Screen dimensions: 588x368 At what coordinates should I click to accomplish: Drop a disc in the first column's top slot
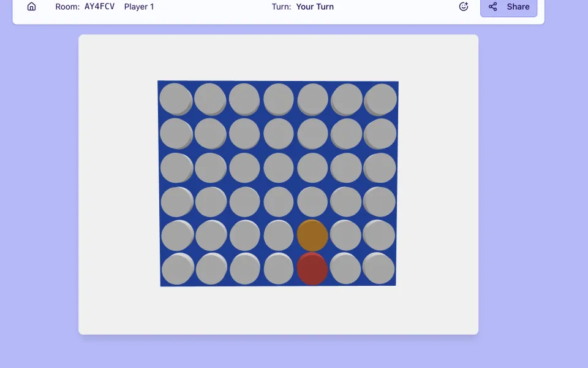(x=176, y=99)
